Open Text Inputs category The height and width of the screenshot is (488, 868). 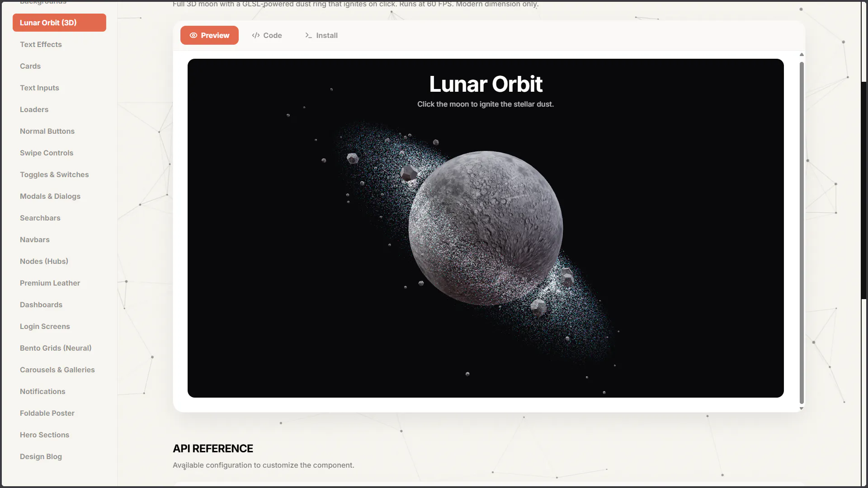[59, 88]
